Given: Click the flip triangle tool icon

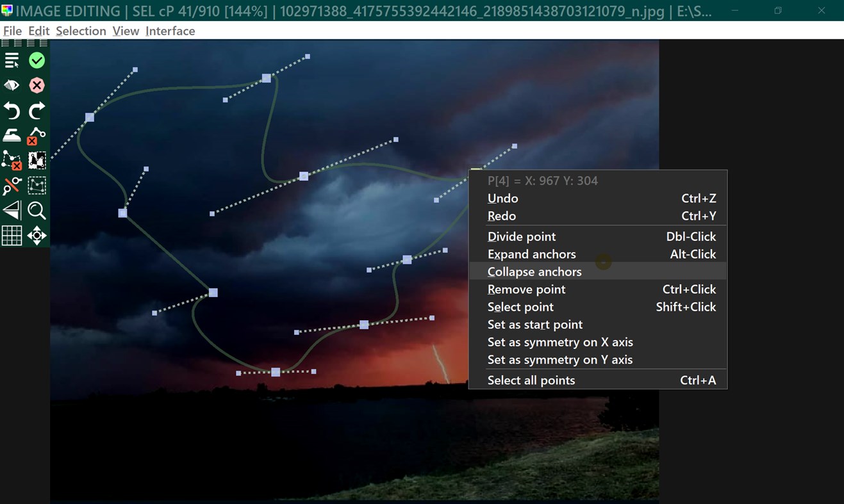Looking at the screenshot, I should click(x=12, y=211).
